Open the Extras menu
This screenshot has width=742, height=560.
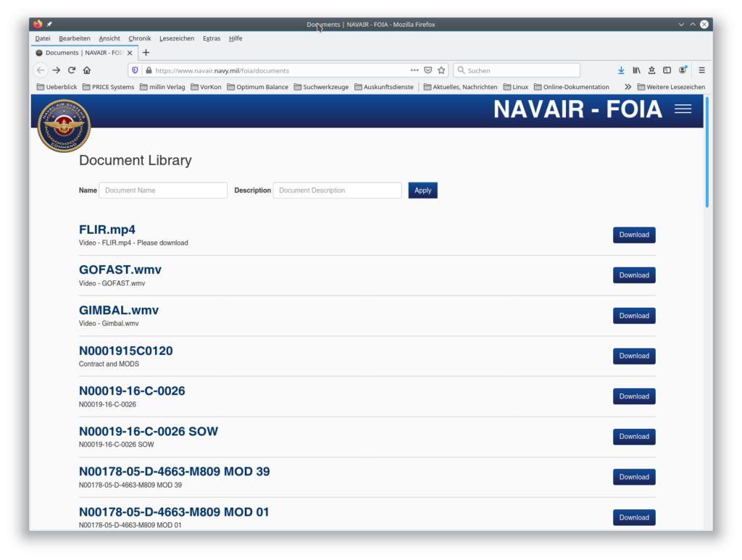(212, 38)
